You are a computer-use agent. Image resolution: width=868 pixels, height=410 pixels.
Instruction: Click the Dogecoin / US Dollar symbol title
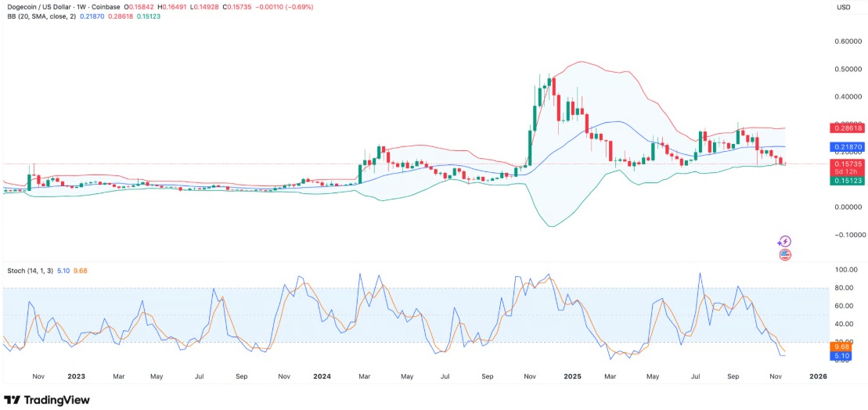(39, 7)
